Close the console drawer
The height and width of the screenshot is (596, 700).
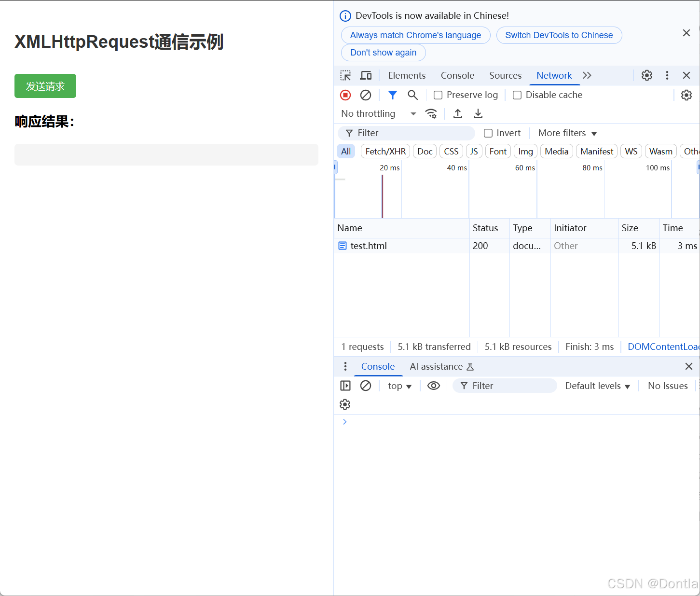[x=689, y=366]
